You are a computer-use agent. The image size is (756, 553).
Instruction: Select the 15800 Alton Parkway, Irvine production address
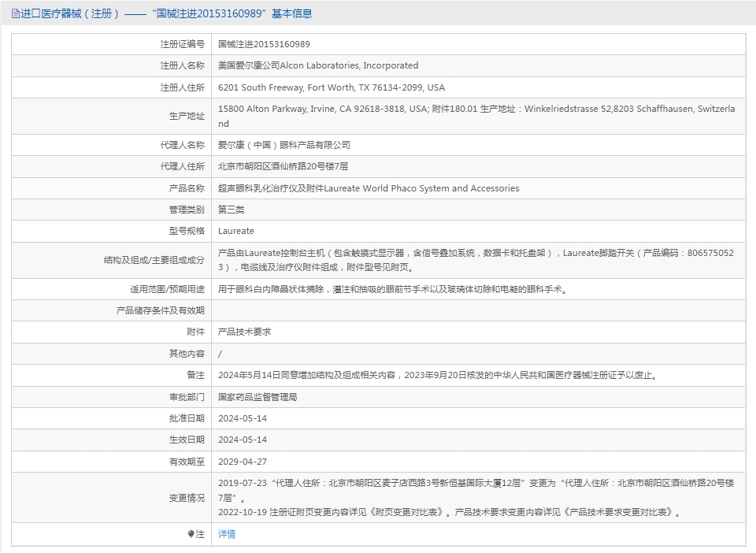pyautogui.click(x=476, y=116)
